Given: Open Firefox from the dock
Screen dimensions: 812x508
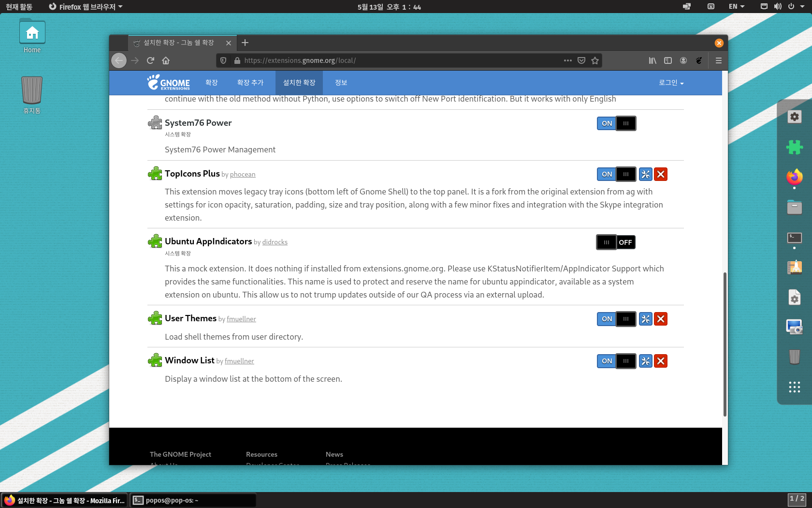Looking at the screenshot, I should click(x=795, y=177).
